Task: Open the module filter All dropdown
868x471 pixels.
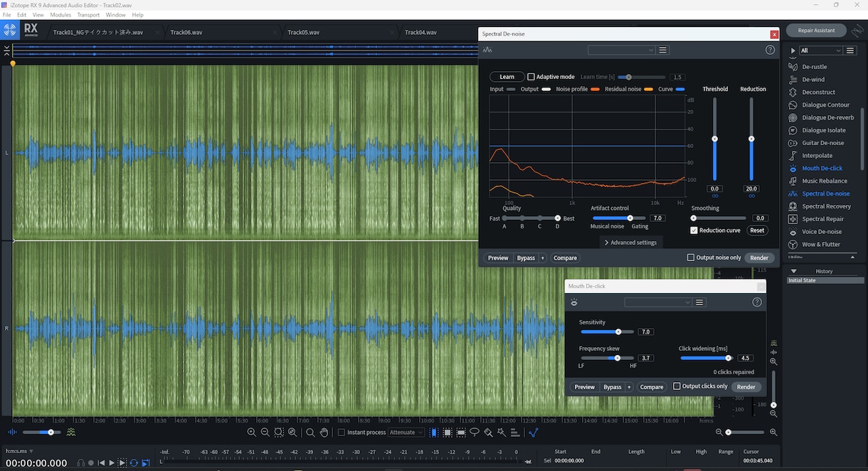Action: point(821,51)
